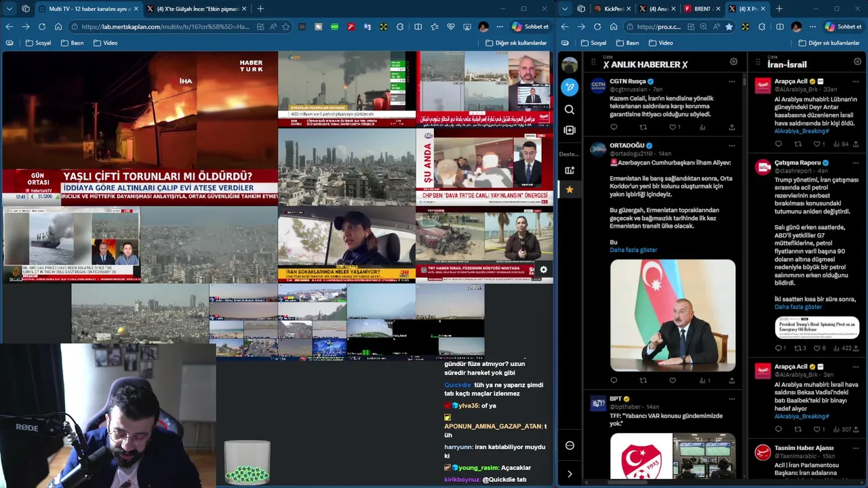Image resolution: width=868 pixels, height=488 pixels.
Task: Switch to (4) Ana X tab
Action: (x=656, y=9)
